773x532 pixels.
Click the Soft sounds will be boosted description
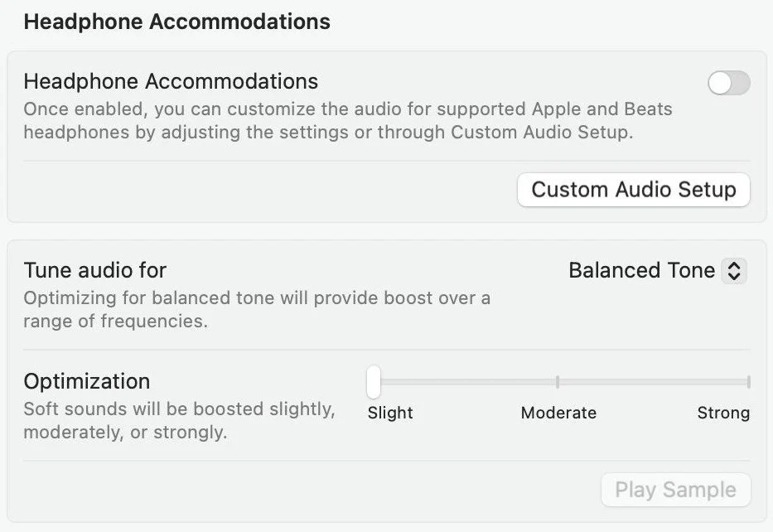(x=179, y=420)
